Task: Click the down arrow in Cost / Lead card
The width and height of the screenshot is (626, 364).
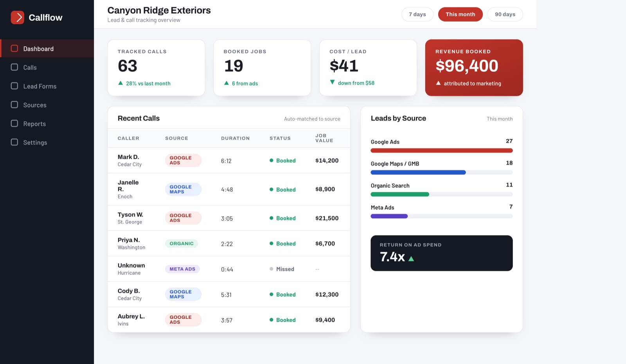Action: point(333,82)
